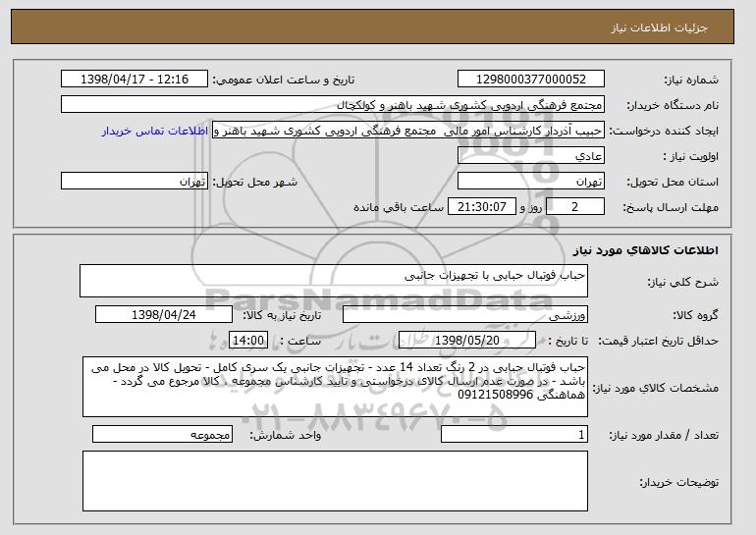Select the public announcement date field 1398/04/17 - 12:16
This screenshot has width=756, height=535.
[135, 80]
